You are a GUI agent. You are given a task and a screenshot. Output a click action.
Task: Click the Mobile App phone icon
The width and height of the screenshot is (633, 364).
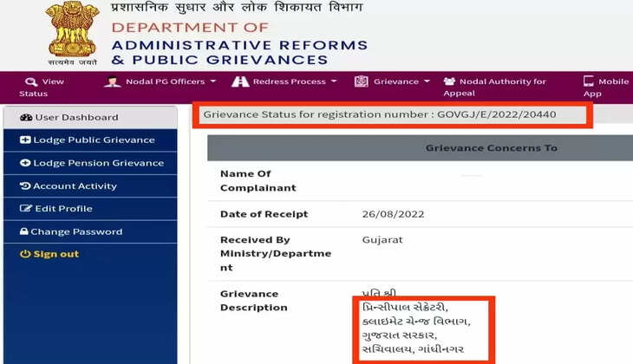tap(589, 81)
